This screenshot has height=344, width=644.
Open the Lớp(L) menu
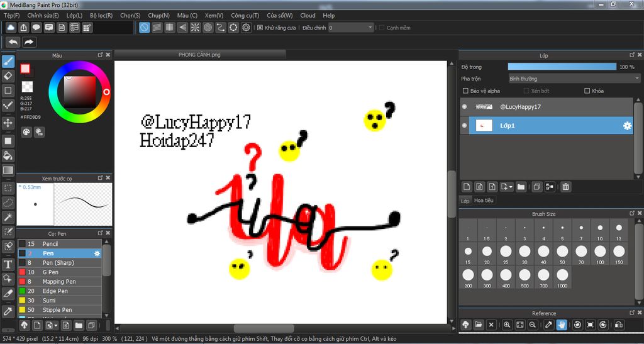[x=74, y=15]
